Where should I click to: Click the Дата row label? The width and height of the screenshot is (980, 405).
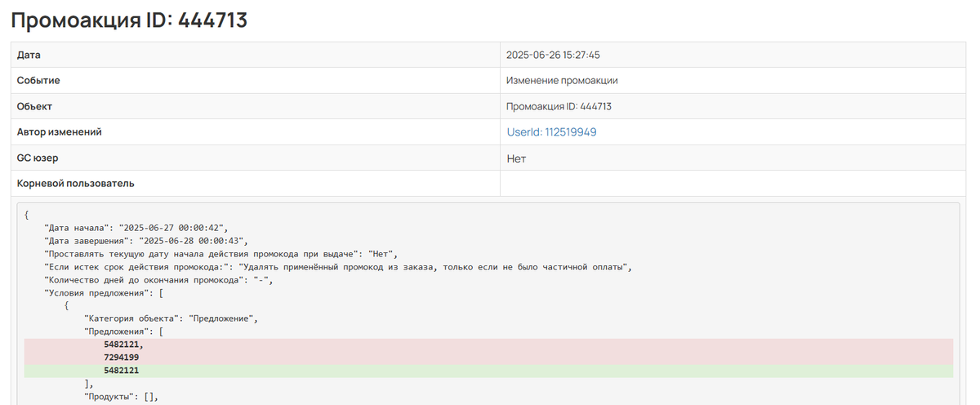click(29, 55)
